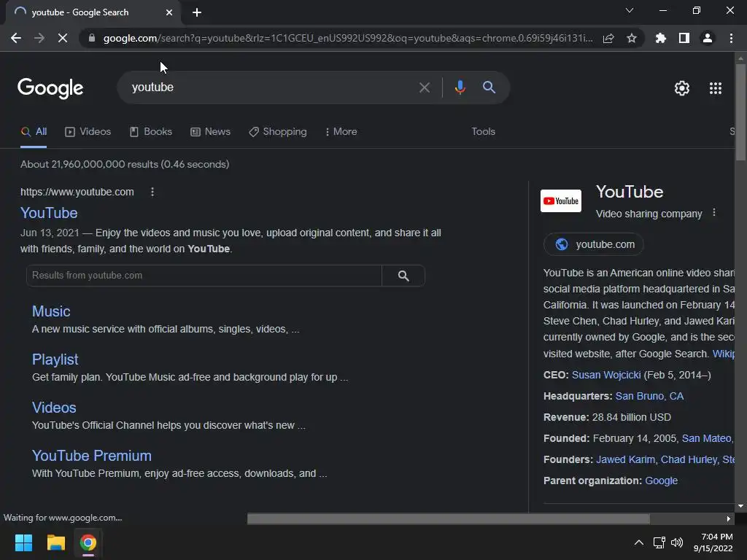Submit the youtube.com site search
747x560 pixels.
click(x=403, y=276)
